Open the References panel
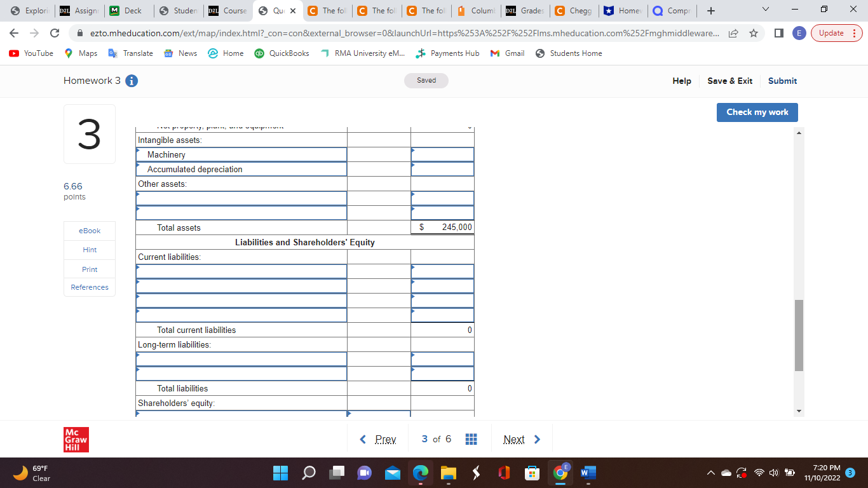 pos(90,287)
